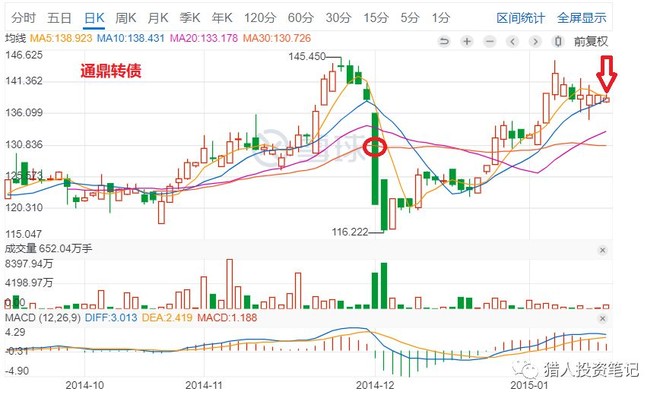Zoom out with the minus icon

pos(489,41)
